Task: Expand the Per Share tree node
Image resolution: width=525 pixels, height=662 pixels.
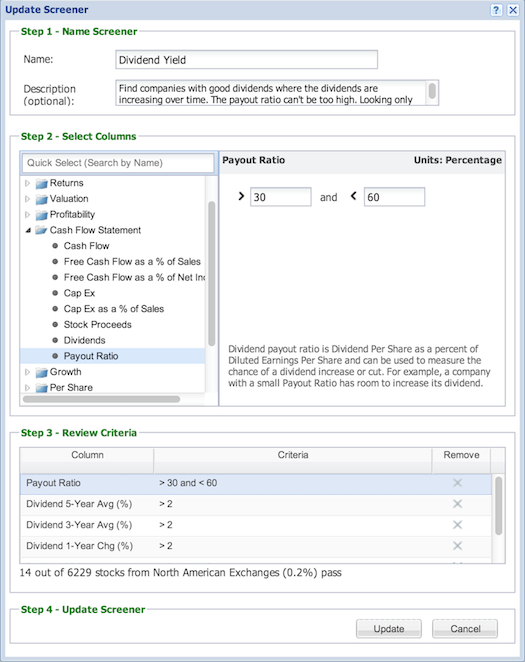Action: [27, 388]
